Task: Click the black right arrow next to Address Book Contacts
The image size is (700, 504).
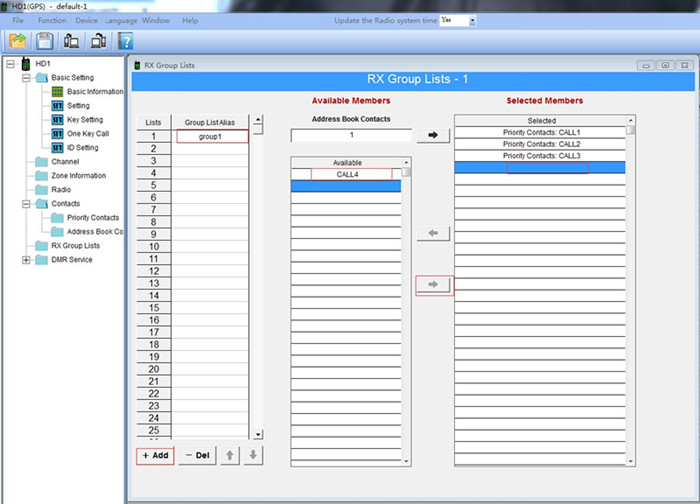Action: click(433, 135)
